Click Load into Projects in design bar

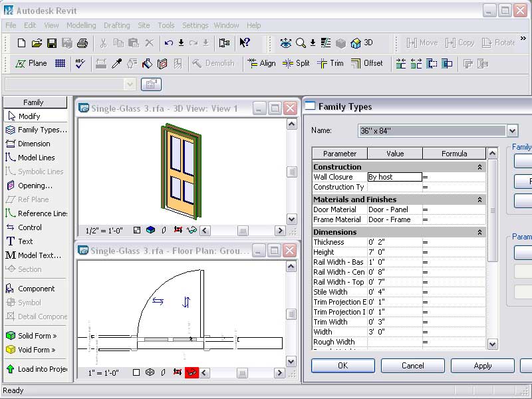tap(36, 369)
